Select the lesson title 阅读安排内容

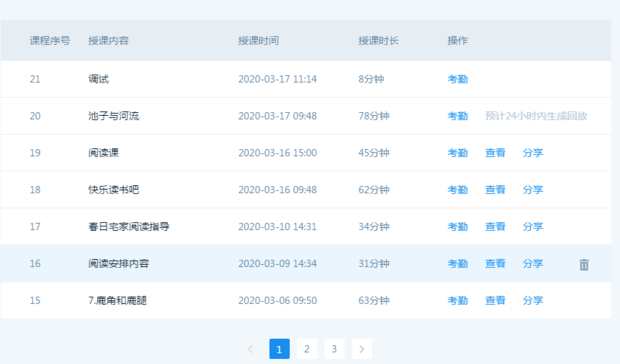119,263
